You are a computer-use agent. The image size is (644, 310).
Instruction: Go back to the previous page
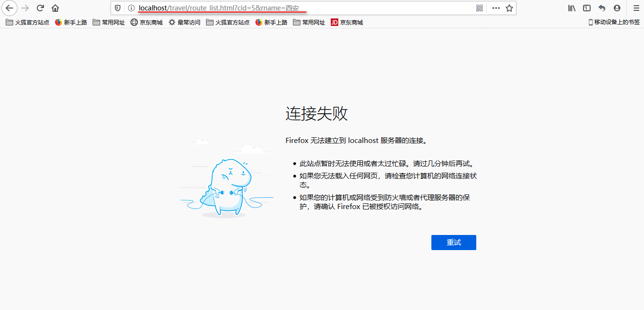[9, 8]
